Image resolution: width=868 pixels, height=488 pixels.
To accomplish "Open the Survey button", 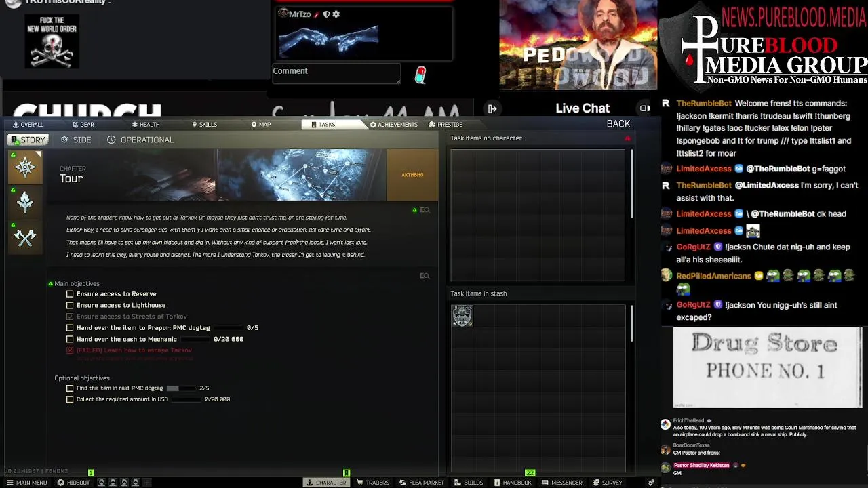I will click(607, 483).
